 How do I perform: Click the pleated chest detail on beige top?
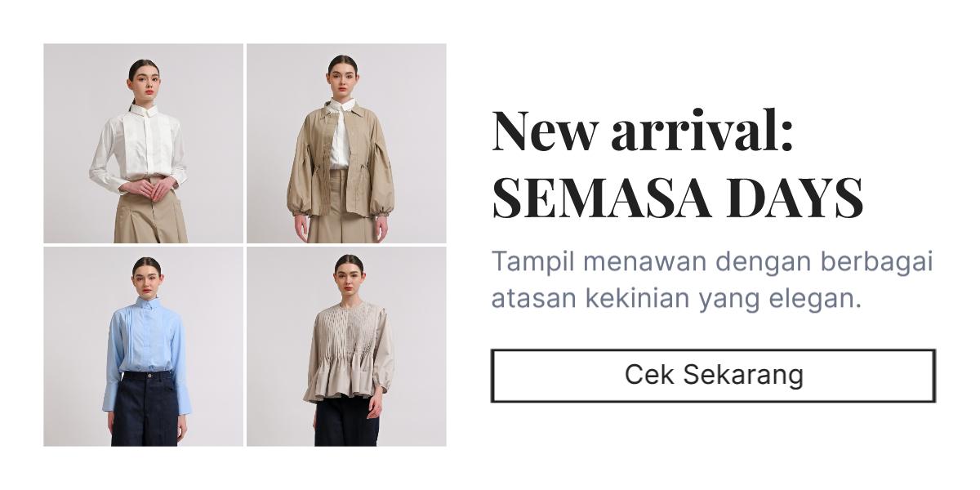tap(348, 332)
